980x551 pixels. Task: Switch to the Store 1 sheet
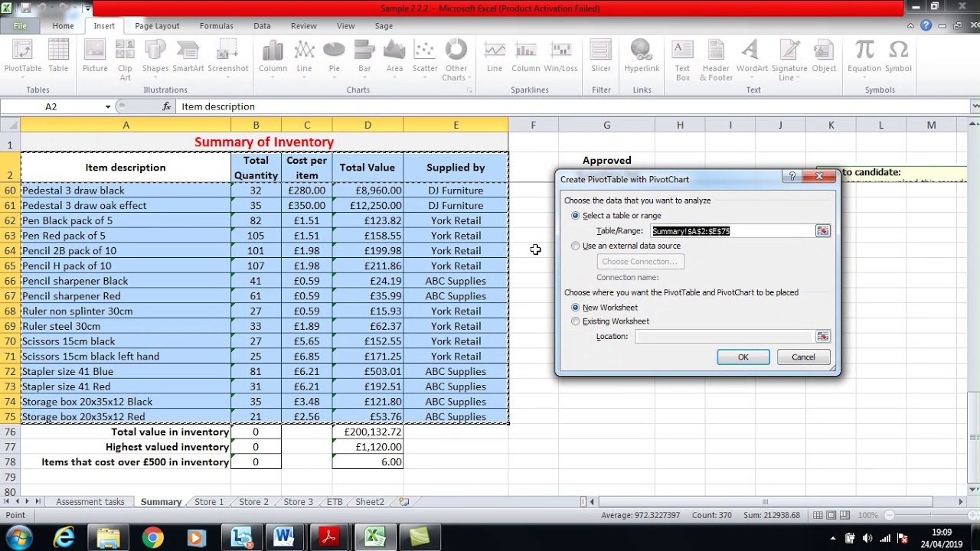pyautogui.click(x=209, y=502)
